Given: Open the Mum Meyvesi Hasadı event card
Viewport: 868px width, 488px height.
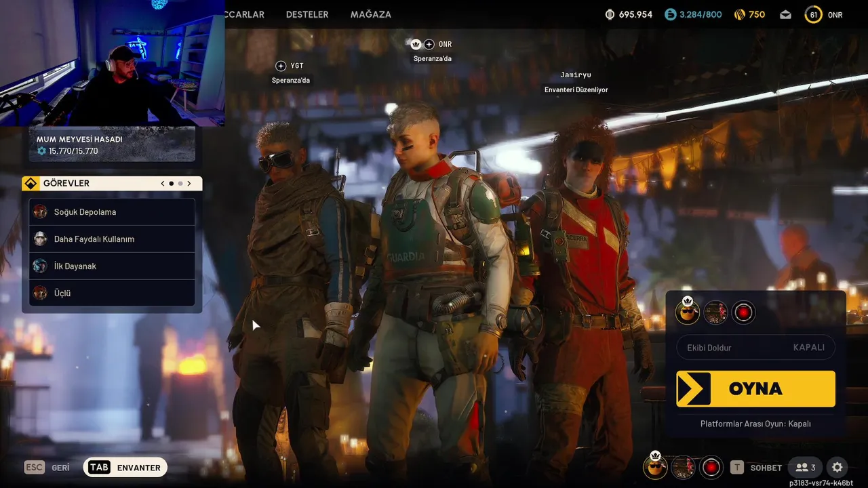Looking at the screenshot, I should 112,144.
